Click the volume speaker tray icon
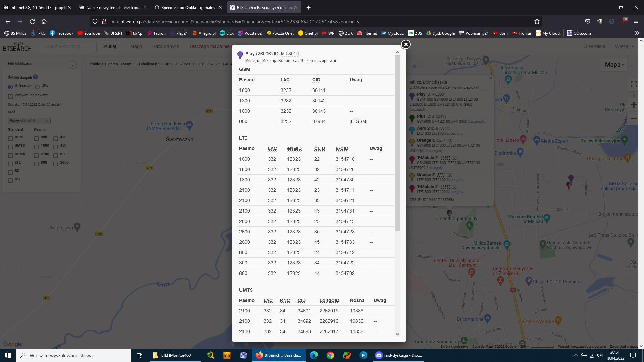 (600, 355)
